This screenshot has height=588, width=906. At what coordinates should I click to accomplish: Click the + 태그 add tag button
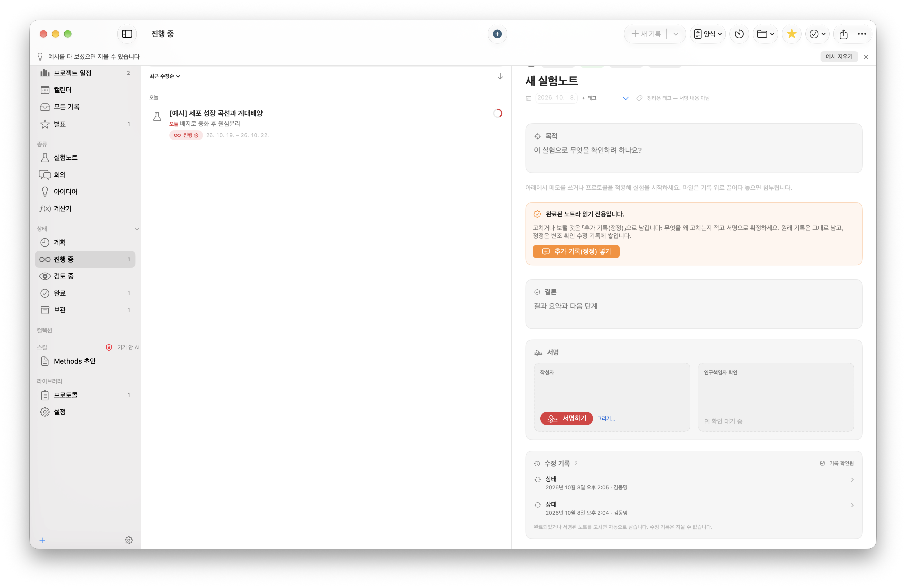point(589,98)
